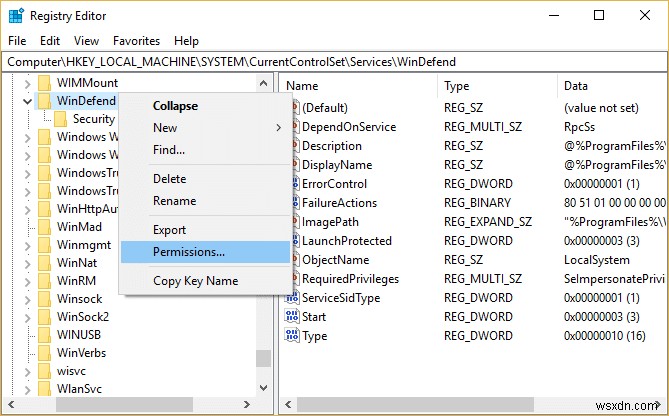Expand the WinRM tree node
The width and height of the screenshot is (669, 416).
(x=28, y=281)
